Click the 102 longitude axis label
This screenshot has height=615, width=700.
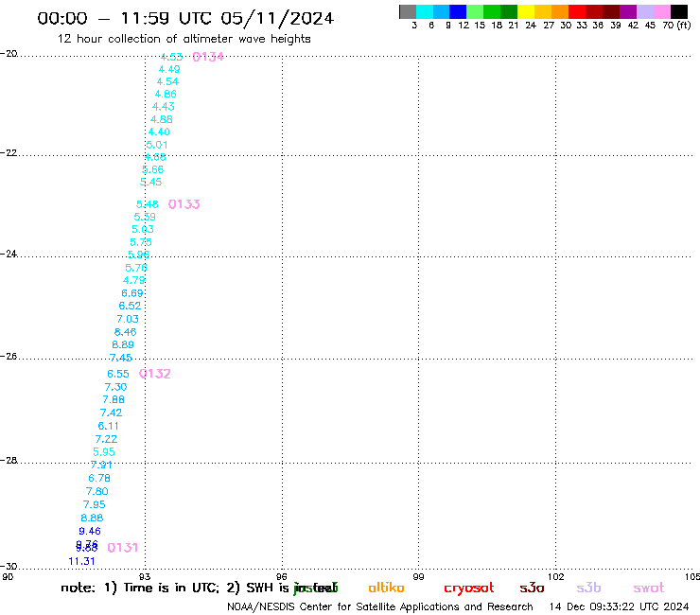click(x=555, y=576)
